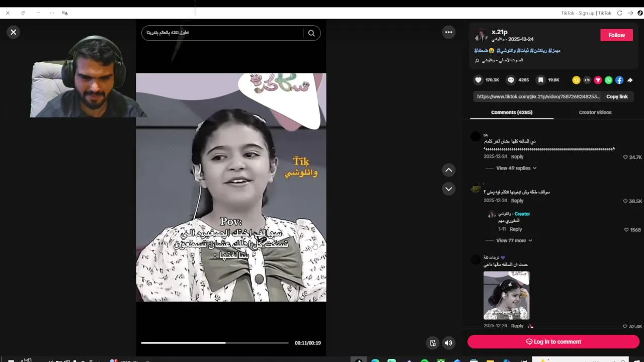Viewport: 644px width, 362px height.
Task: Toggle the auto-scroll icon beside volume
Action: (433, 343)
